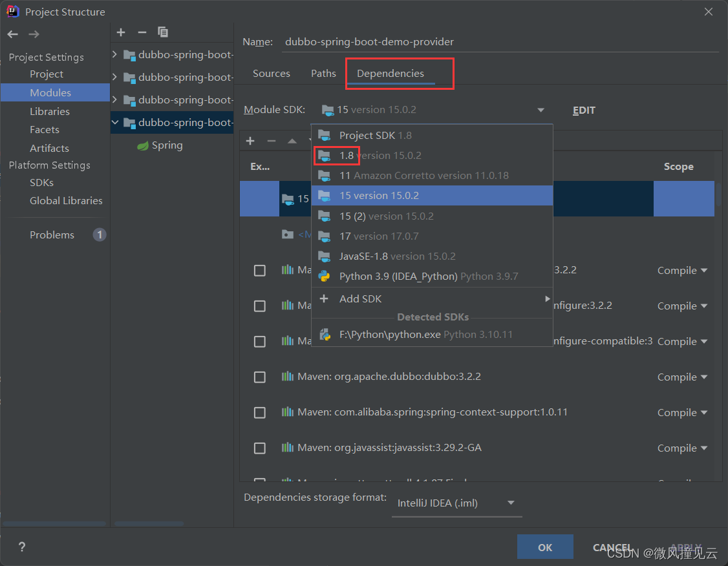Click library icon for spring-context-support:1.0.11
This screenshot has height=566, width=728.
point(288,412)
